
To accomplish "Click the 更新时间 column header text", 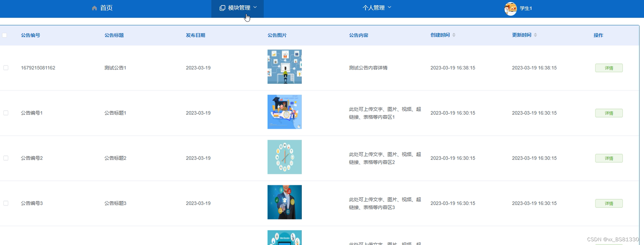I will [521, 35].
